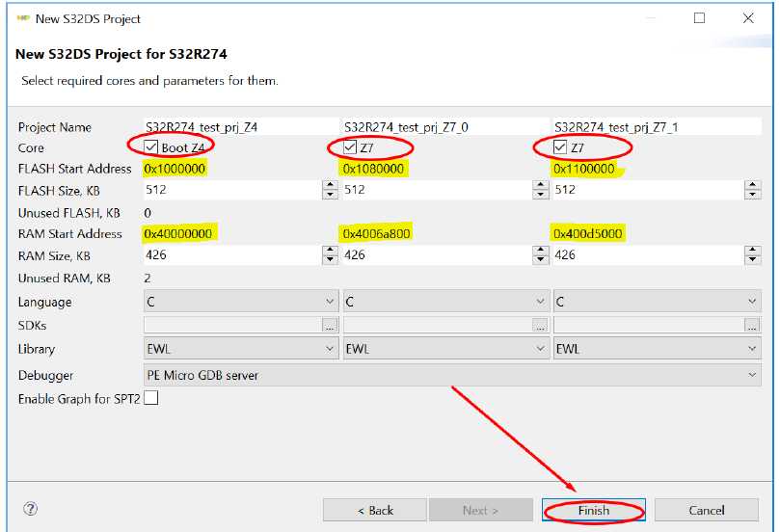Decrease FLASH Size for Z7_1 project
Viewport: 780px width, 532px height.
[x=753, y=195]
